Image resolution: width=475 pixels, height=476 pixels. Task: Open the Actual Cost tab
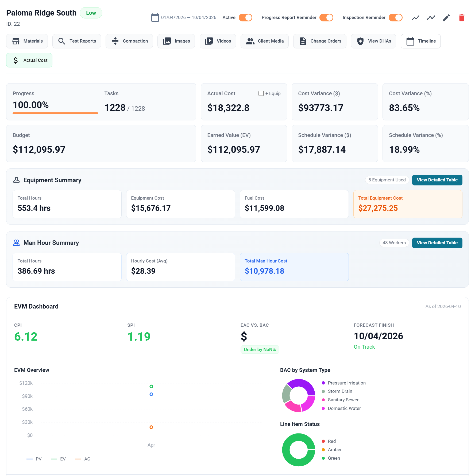[29, 60]
